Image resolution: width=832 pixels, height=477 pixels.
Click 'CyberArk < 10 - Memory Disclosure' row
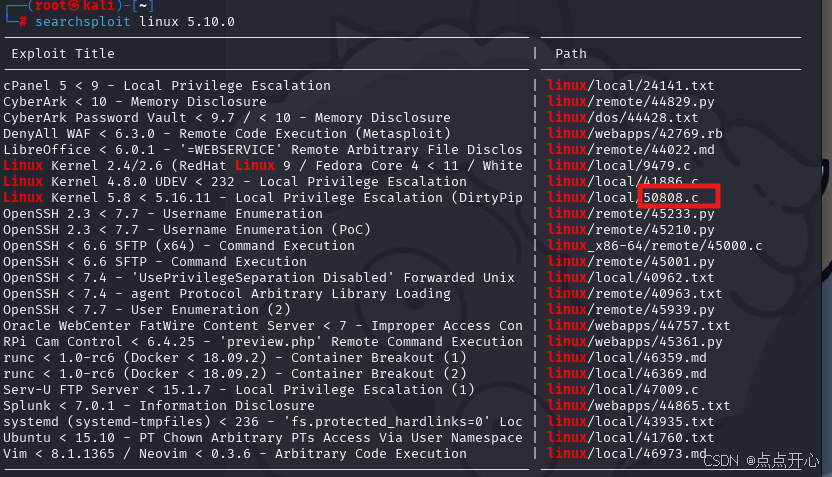(135, 101)
